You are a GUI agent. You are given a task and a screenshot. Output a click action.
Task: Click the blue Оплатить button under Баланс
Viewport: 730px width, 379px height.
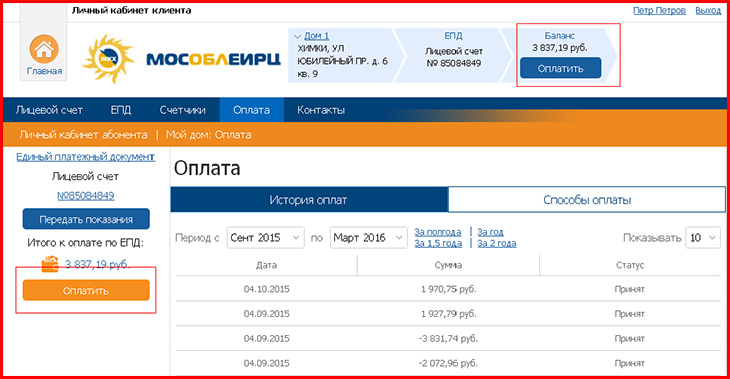[x=561, y=68]
